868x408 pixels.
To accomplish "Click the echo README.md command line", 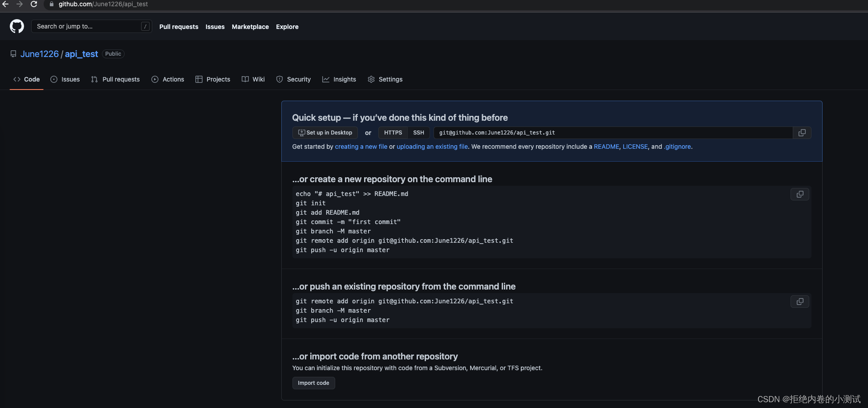I will [x=352, y=194].
